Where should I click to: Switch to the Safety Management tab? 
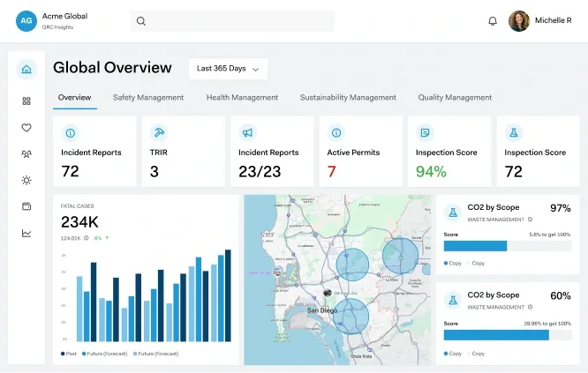(x=148, y=98)
